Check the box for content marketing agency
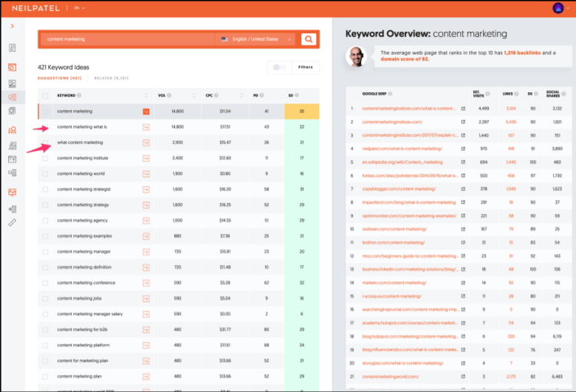The height and width of the screenshot is (392, 576). 45,221
